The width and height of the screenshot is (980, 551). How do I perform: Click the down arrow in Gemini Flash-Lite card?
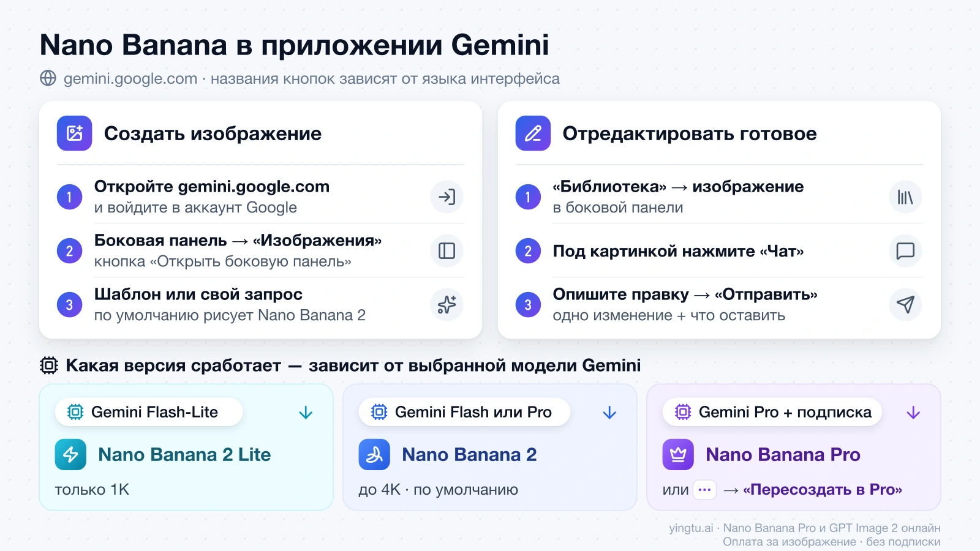pos(306,413)
